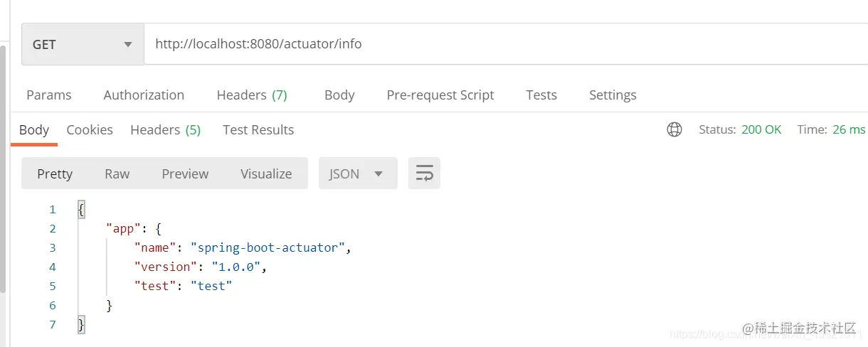Show the Preview response view
Viewport: 868px width, 347px height.
(x=185, y=173)
